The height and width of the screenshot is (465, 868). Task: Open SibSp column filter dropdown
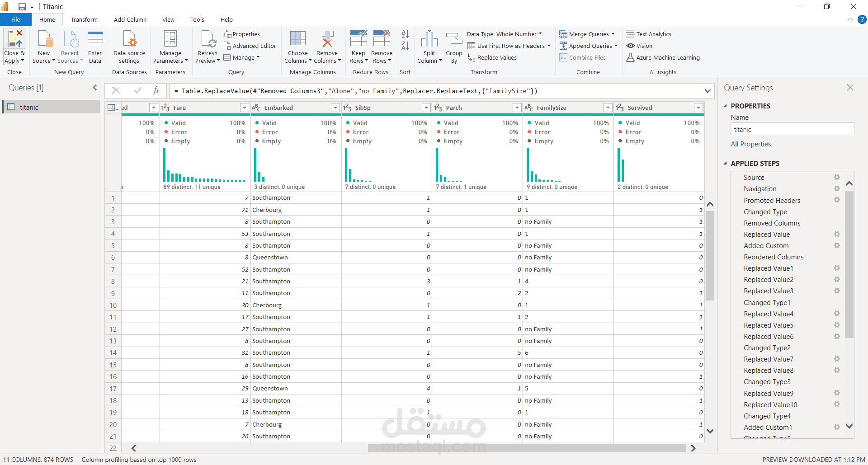click(x=426, y=108)
